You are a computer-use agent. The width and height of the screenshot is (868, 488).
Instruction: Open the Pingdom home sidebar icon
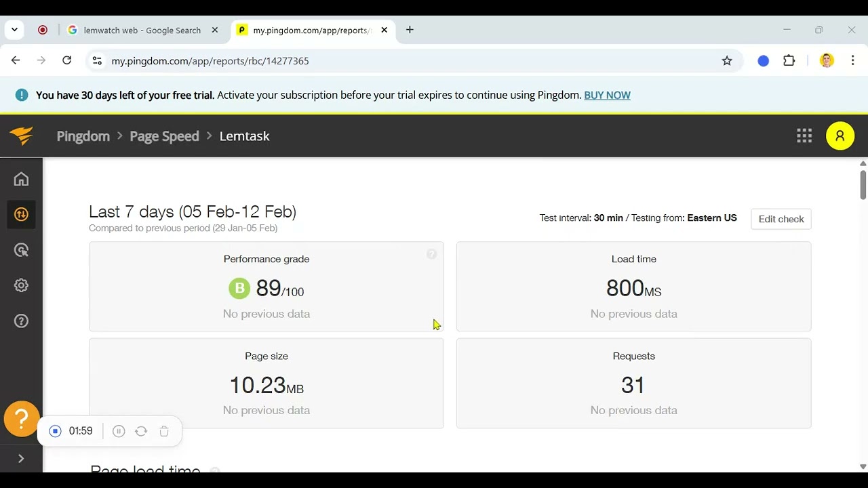tap(21, 179)
